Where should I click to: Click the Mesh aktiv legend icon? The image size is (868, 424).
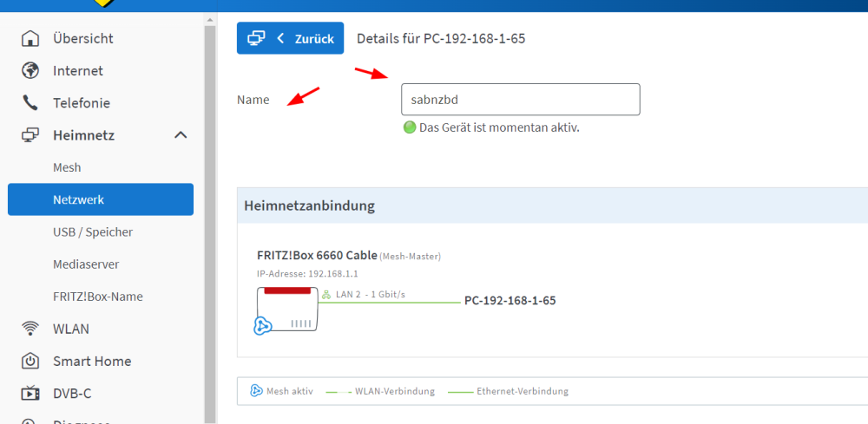coord(256,391)
